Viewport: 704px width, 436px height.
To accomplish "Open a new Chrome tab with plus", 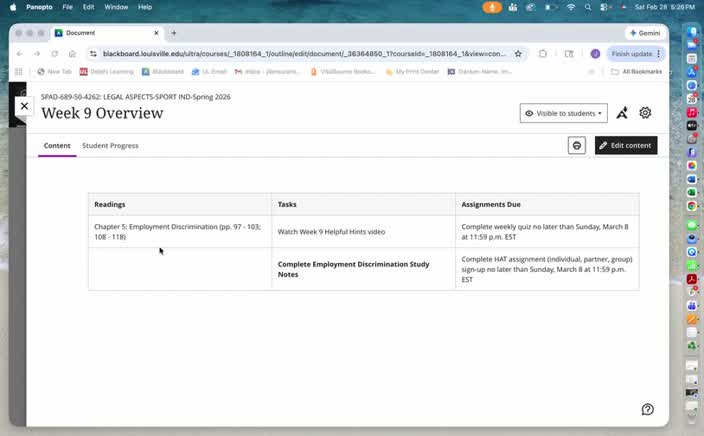I will [174, 33].
